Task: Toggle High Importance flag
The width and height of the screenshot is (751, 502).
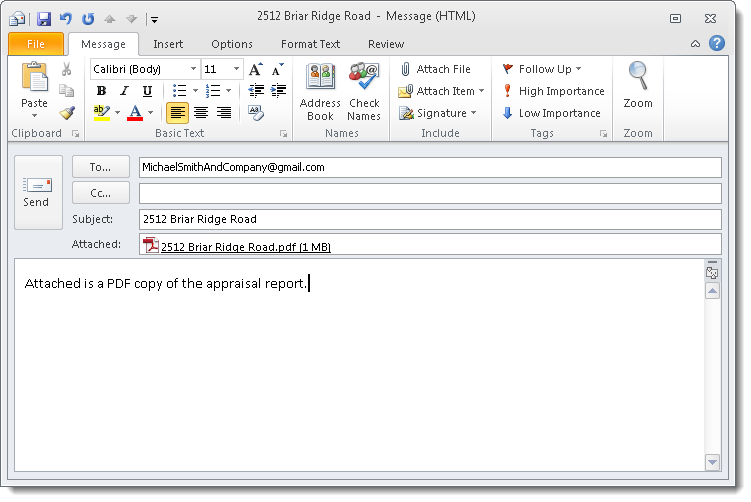Action: [x=553, y=91]
